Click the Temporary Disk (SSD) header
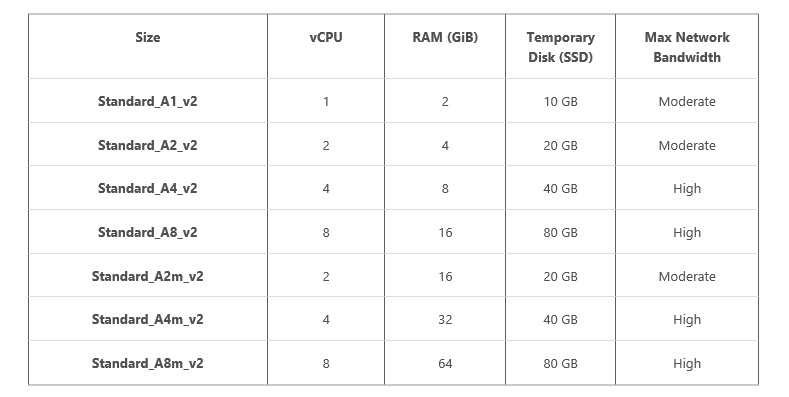Image resolution: width=789 pixels, height=397 pixels. (x=561, y=47)
